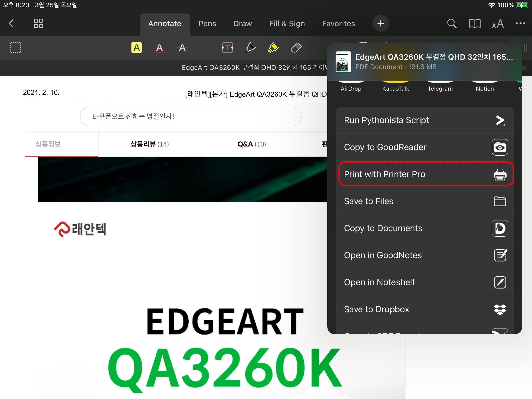Open the reading mode book icon

point(475,23)
